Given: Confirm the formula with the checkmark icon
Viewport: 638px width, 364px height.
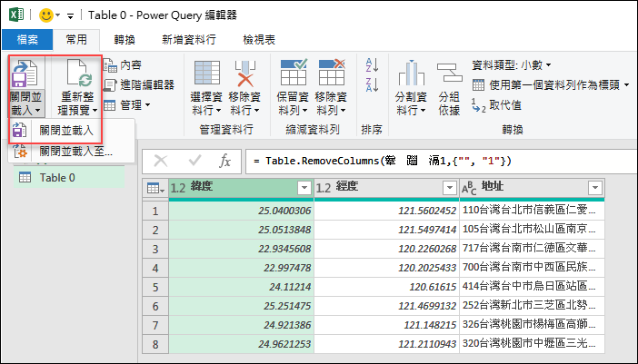Looking at the screenshot, I should click(194, 162).
